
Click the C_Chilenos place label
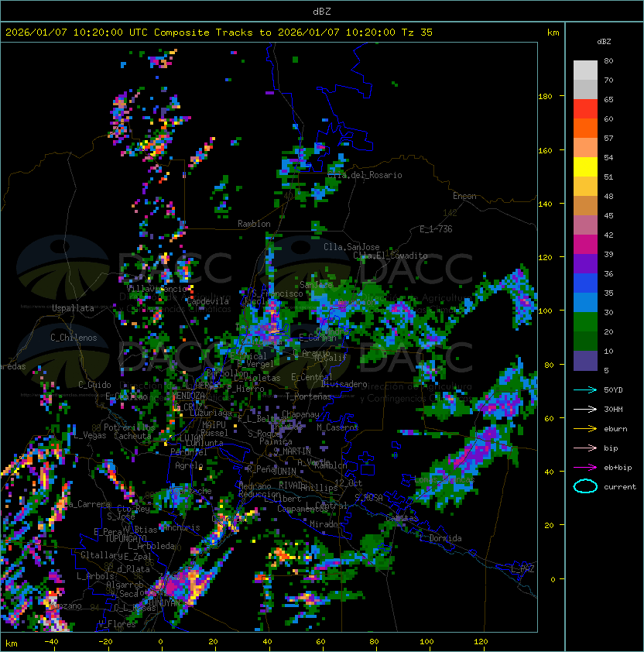pyautogui.click(x=74, y=338)
